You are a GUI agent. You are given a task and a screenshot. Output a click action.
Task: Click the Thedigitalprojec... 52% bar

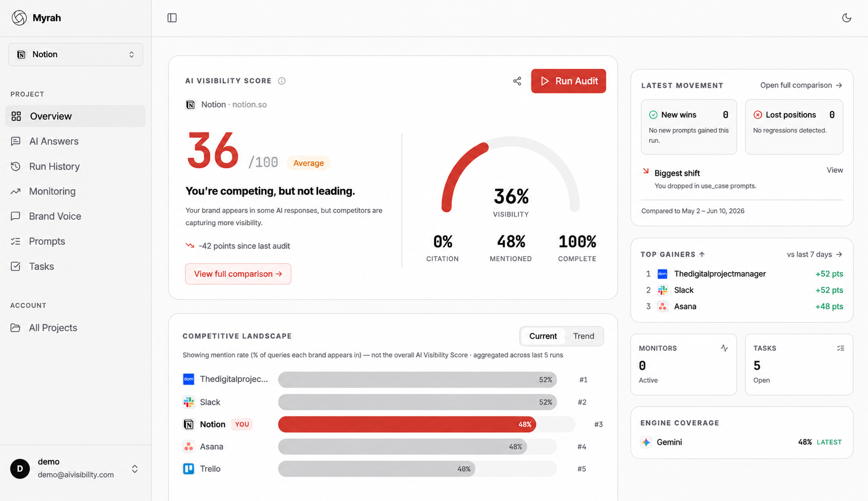click(x=417, y=380)
